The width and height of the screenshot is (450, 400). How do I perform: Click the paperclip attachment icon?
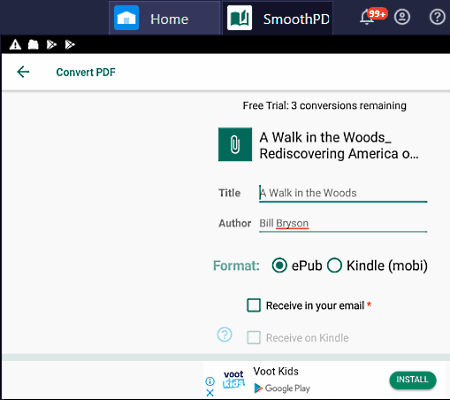coord(235,144)
